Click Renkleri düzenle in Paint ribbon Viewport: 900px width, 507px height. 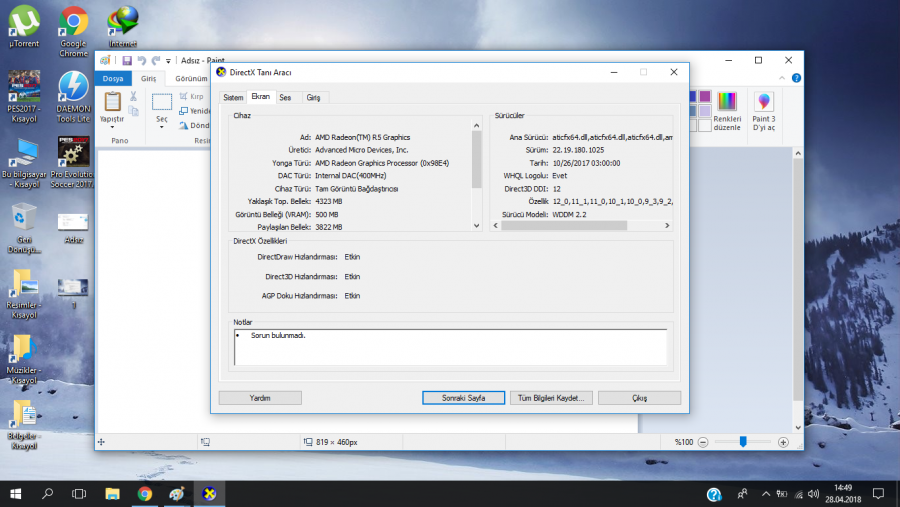[x=727, y=111]
